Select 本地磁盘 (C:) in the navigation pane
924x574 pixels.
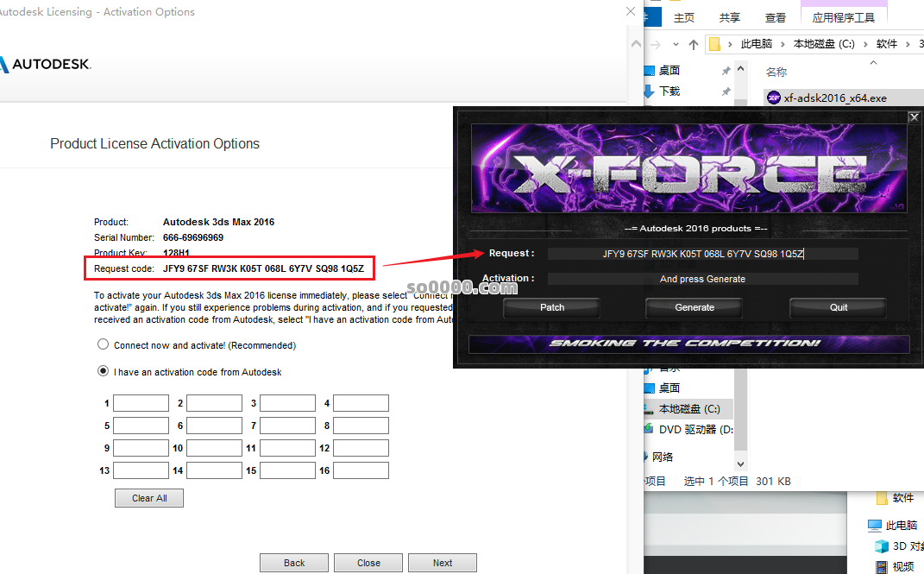click(688, 408)
